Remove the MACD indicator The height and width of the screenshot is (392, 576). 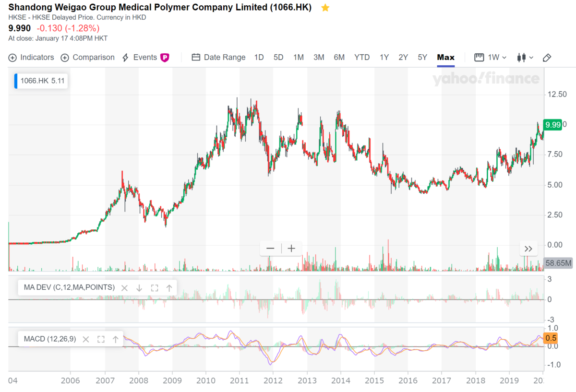tap(86, 339)
